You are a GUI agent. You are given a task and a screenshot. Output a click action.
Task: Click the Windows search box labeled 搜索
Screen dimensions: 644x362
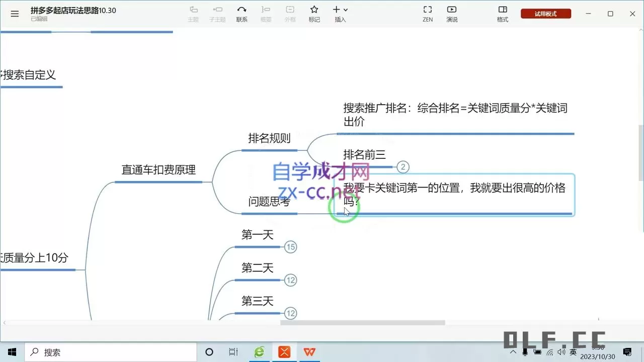point(111,352)
